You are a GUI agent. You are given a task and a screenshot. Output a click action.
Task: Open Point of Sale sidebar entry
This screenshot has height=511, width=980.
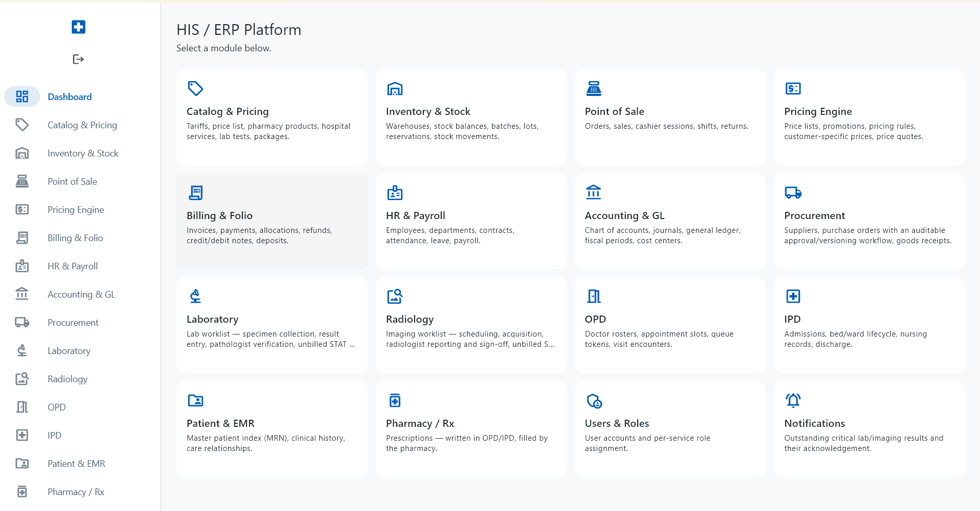pyautogui.click(x=72, y=181)
